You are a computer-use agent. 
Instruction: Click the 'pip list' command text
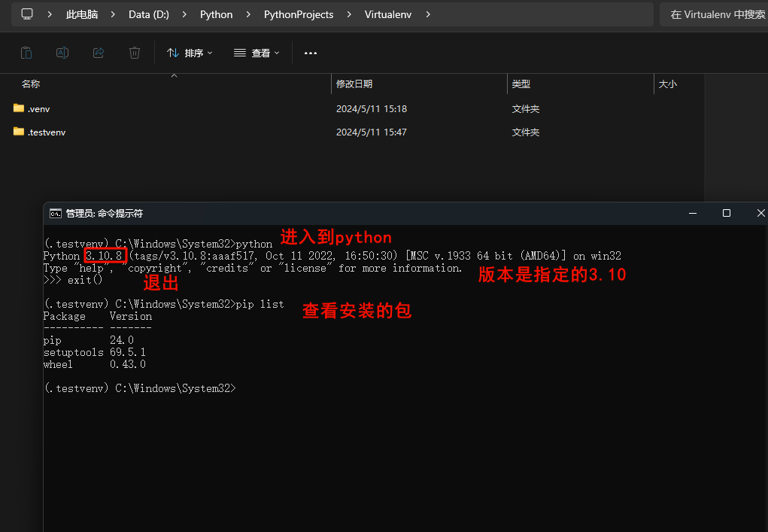(260, 304)
